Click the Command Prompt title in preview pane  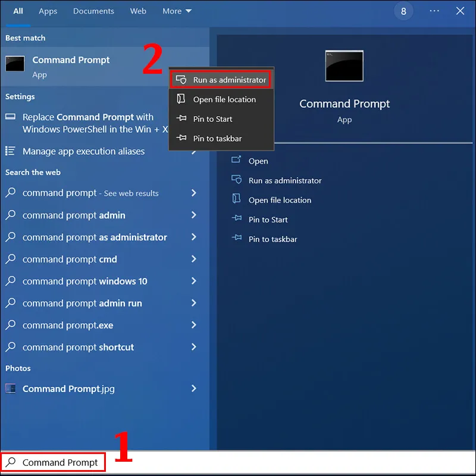coord(345,104)
